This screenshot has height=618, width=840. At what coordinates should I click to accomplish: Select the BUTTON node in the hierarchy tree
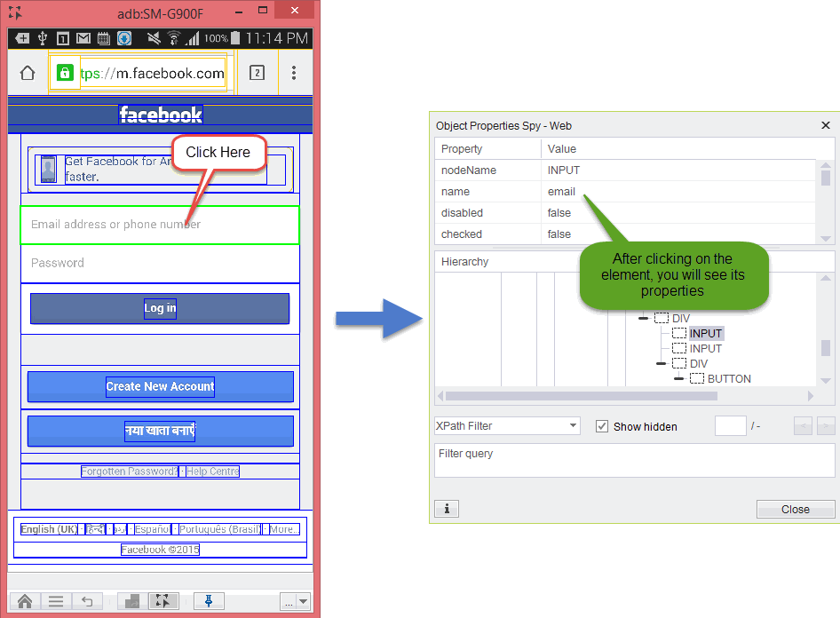point(728,379)
